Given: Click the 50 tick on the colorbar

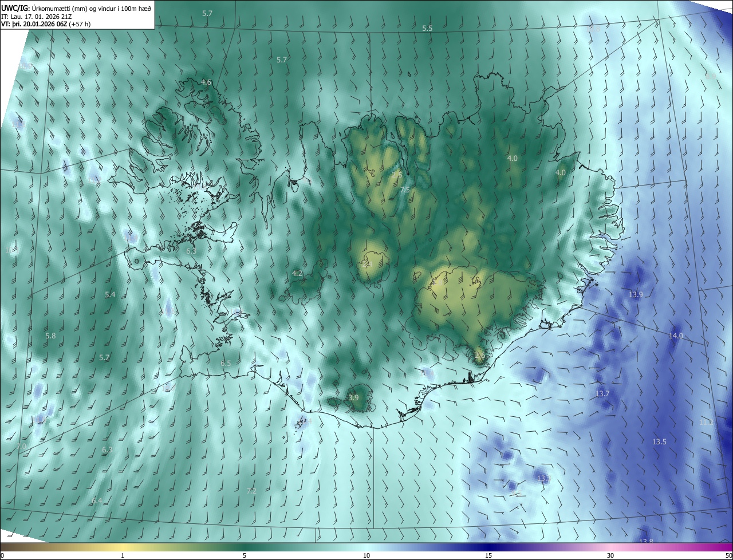Looking at the screenshot, I should pyautogui.click(x=728, y=555).
